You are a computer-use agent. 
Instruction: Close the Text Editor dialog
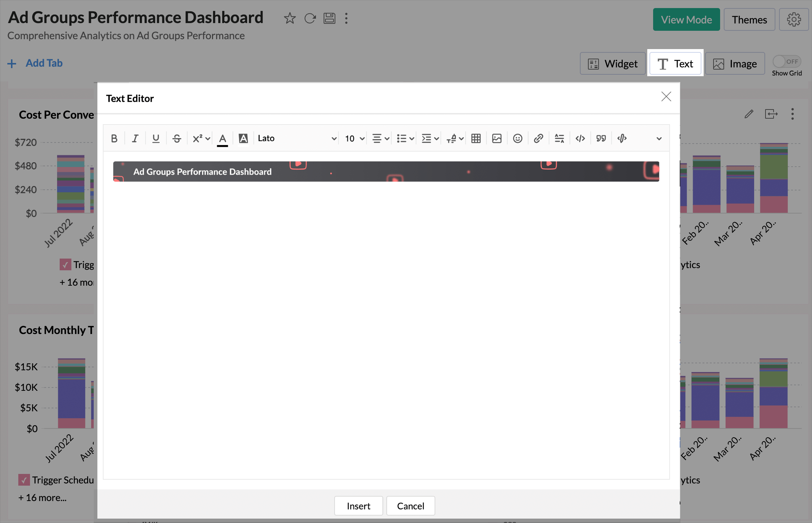point(666,96)
